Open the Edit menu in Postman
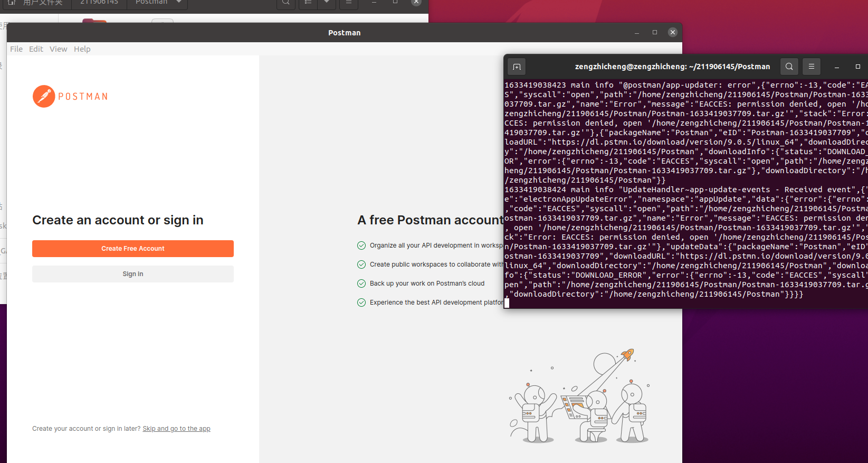This screenshot has width=868, height=463. 36,49
